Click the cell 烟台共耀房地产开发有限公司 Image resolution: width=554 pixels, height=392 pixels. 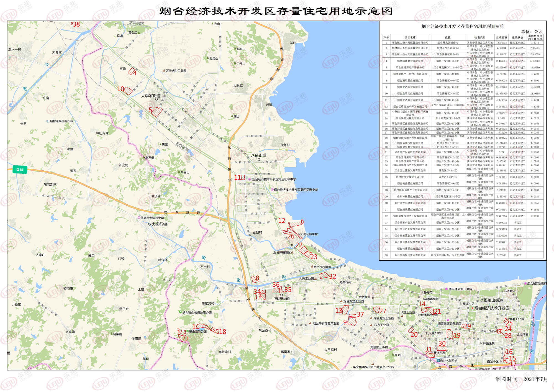(410, 216)
